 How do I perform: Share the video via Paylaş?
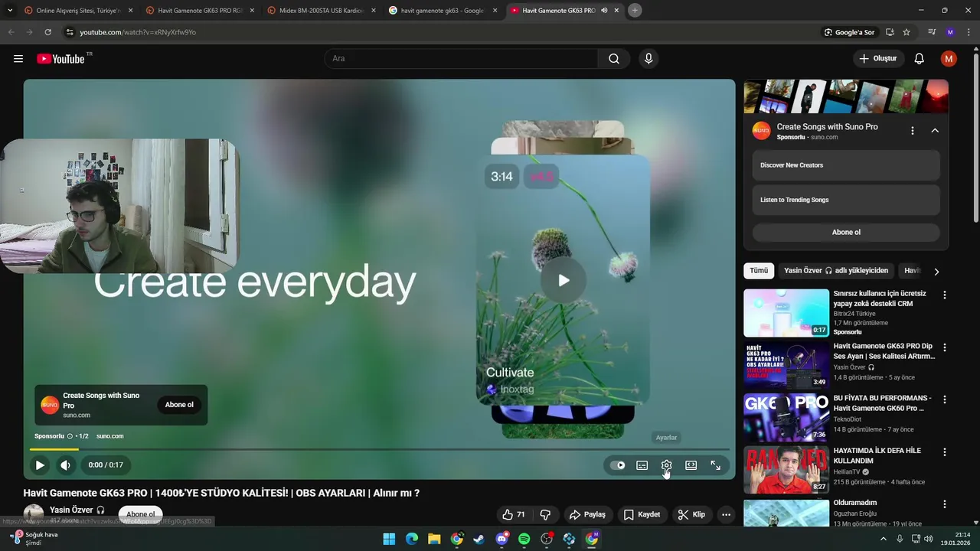click(587, 514)
